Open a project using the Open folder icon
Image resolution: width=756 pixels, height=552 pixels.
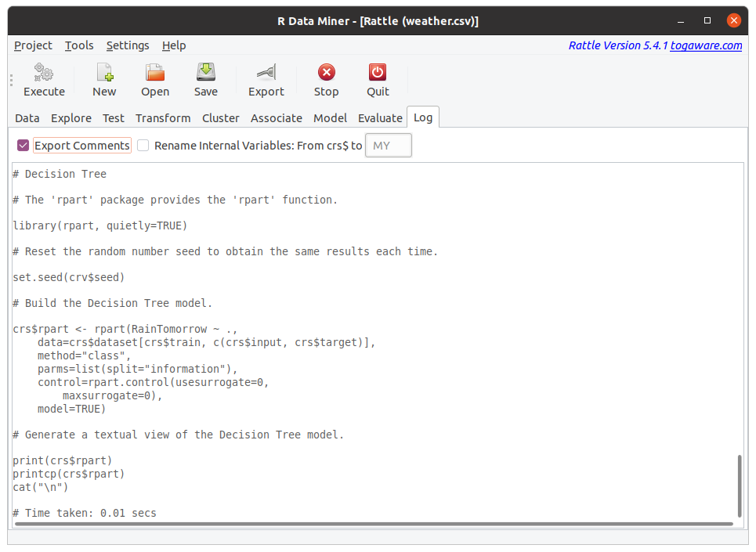(x=155, y=72)
